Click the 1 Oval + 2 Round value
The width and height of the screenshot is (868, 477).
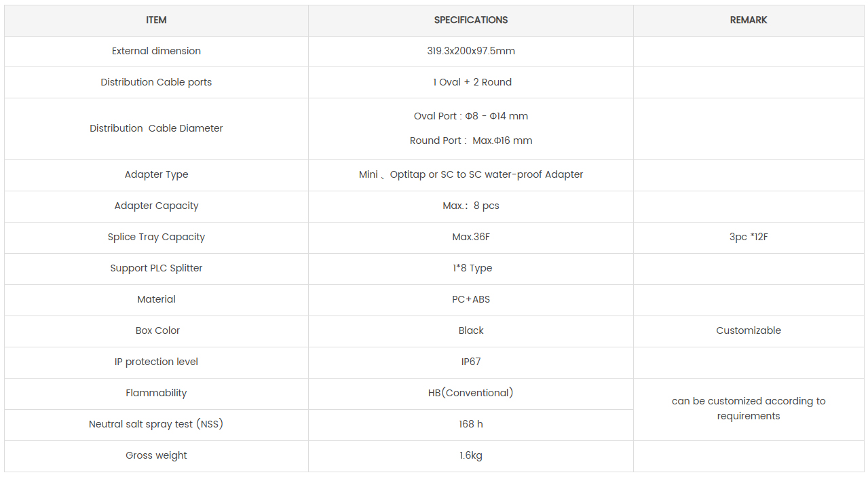click(x=472, y=82)
